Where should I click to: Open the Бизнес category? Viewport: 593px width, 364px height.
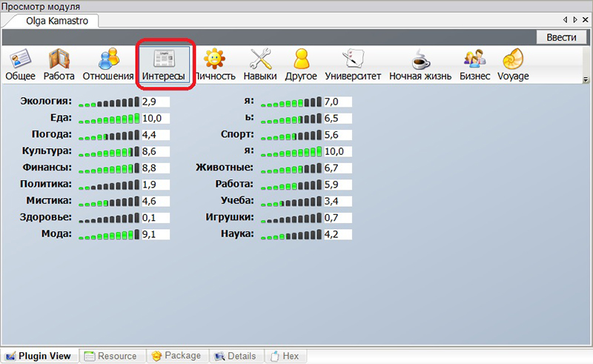(x=474, y=64)
